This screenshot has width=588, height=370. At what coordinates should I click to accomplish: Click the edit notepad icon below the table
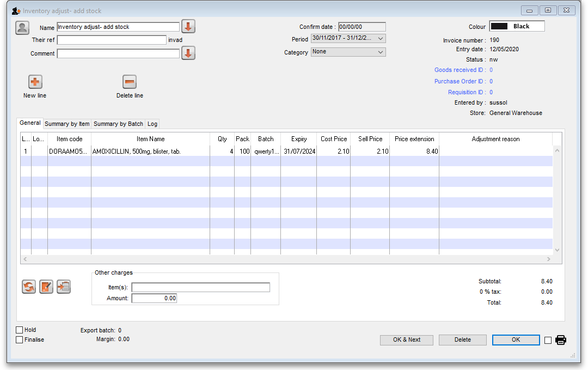point(46,287)
